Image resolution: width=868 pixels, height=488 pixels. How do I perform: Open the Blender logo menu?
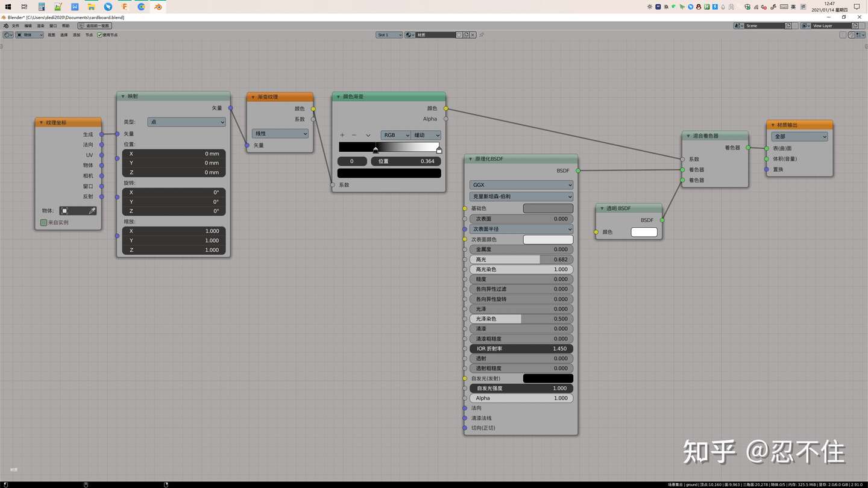pos(6,26)
